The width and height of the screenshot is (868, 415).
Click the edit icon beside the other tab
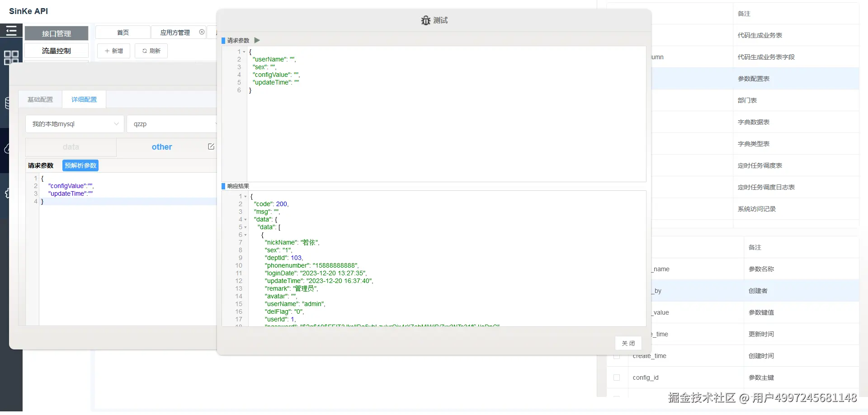(x=211, y=146)
